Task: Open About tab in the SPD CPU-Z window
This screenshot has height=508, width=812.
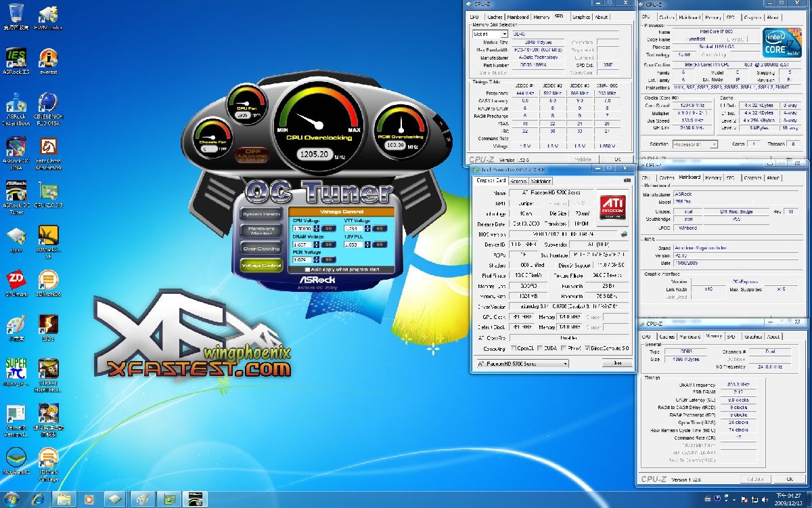Action: (602, 17)
